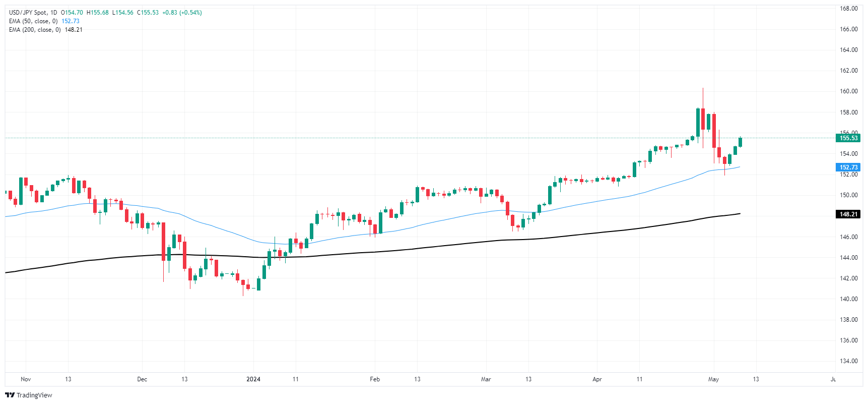This screenshot has width=868, height=404.
Task: Click the green 155.53 current price label
Action: coord(848,138)
